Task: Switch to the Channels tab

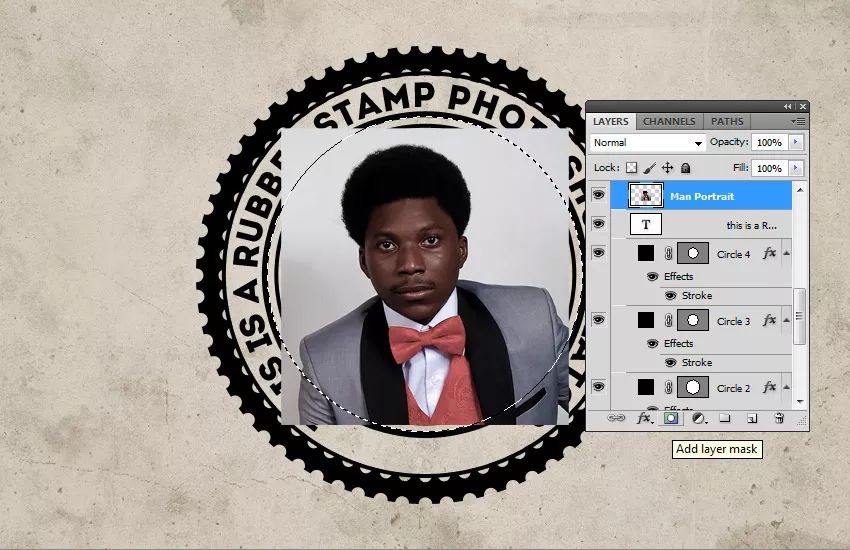Action: 669,121
